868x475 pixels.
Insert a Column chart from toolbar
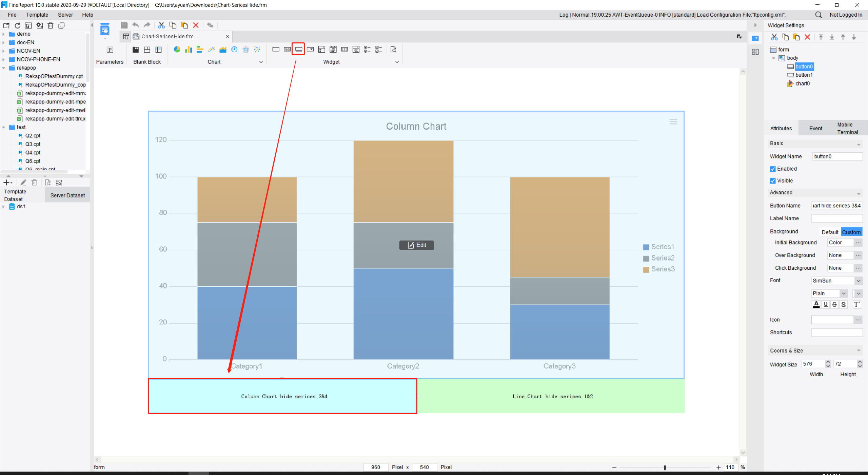[189, 50]
